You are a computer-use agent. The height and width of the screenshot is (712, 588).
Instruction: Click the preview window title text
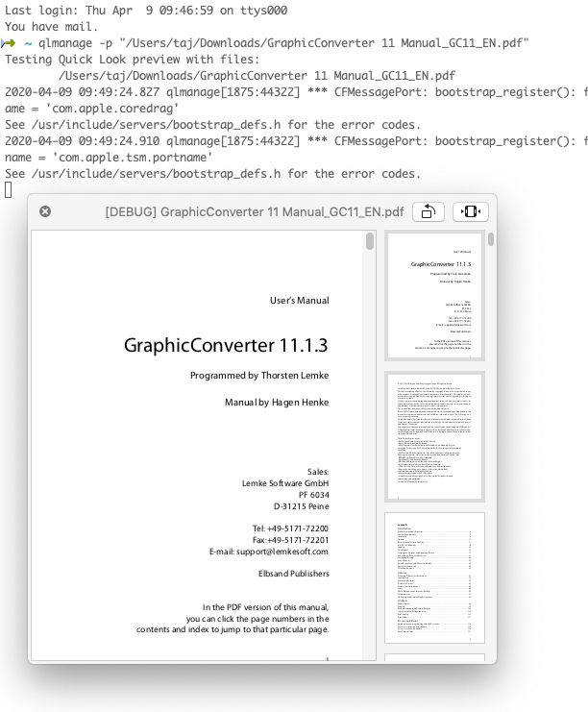tap(255, 212)
